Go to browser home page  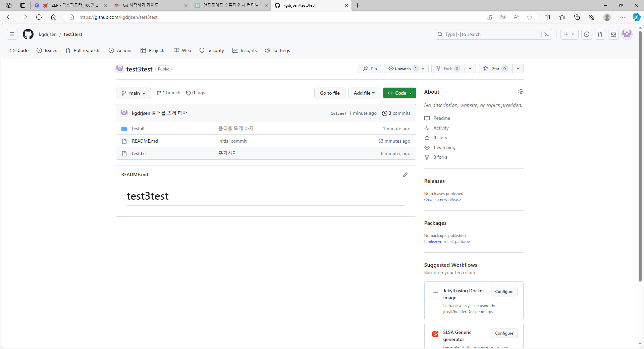point(54,17)
